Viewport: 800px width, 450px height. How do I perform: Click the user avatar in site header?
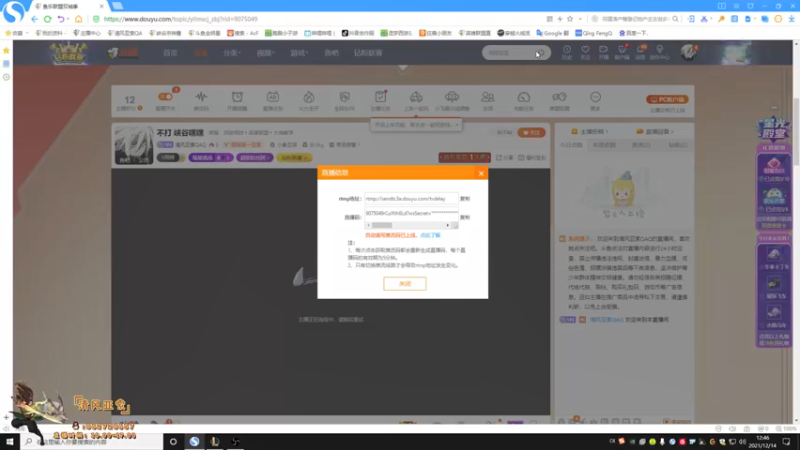[688, 52]
